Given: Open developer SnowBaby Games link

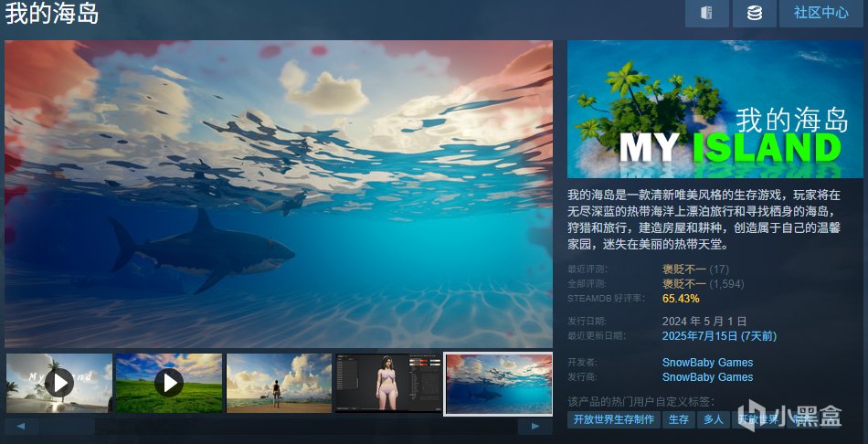Looking at the screenshot, I should pos(707,363).
